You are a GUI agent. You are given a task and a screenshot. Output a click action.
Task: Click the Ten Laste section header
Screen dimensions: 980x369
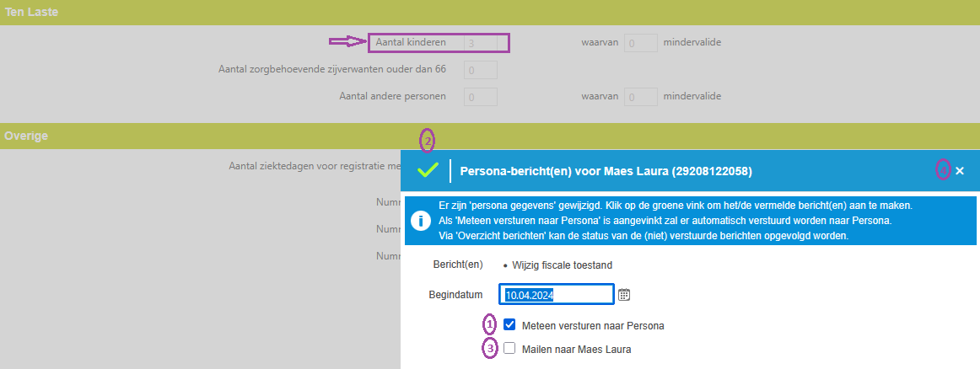point(25,12)
